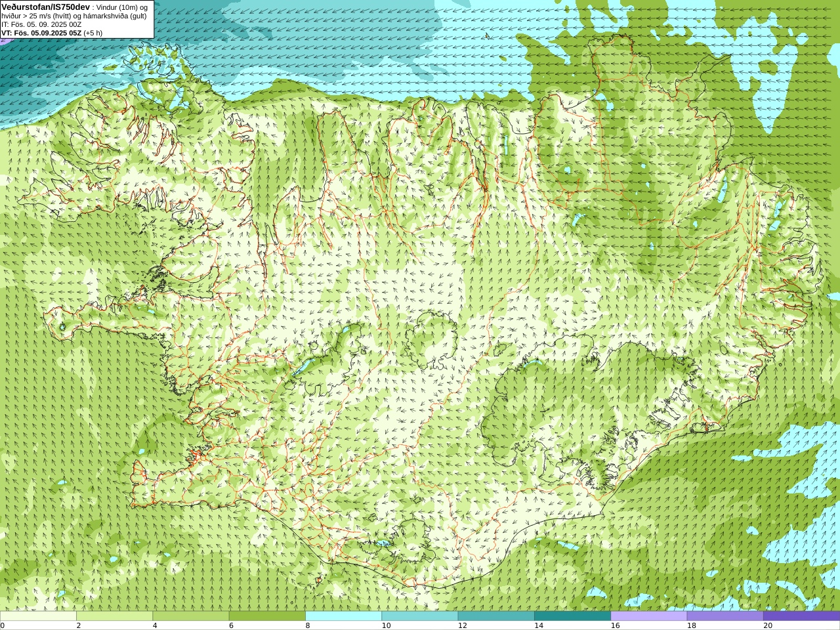The width and height of the screenshot is (840, 630).
Task: Click the "IT: Fös. 05. 09. 2025 00Z" line
Action: click(41, 24)
